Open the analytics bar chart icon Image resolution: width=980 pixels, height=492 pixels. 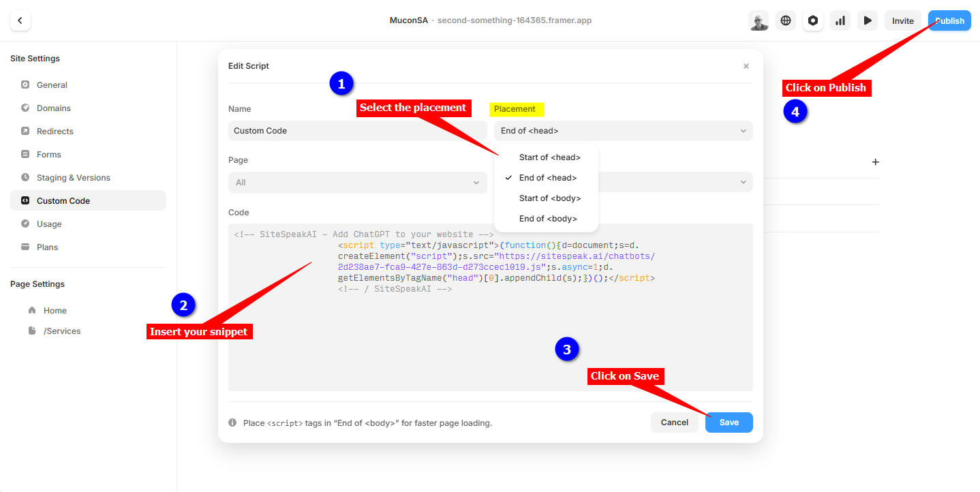point(840,20)
